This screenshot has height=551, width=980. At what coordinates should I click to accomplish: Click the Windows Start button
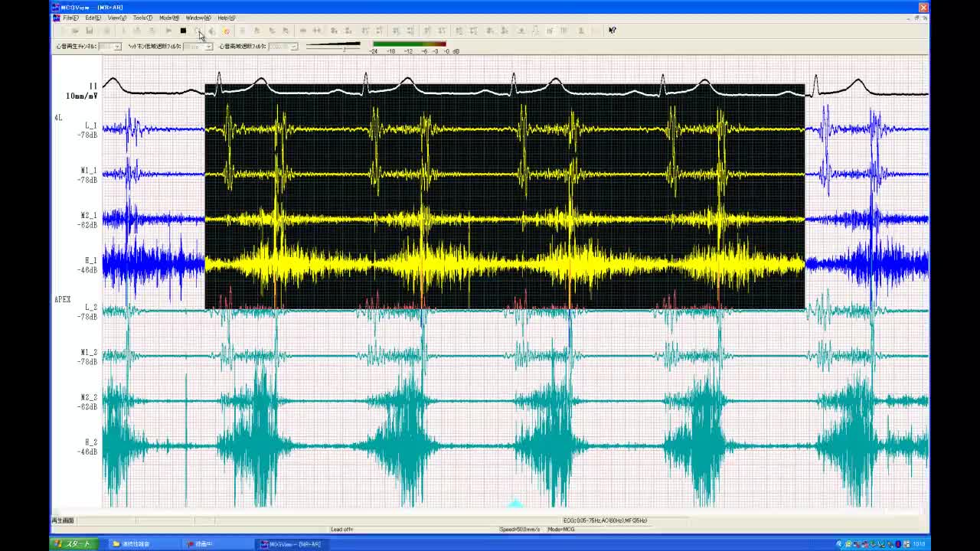[73, 543]
